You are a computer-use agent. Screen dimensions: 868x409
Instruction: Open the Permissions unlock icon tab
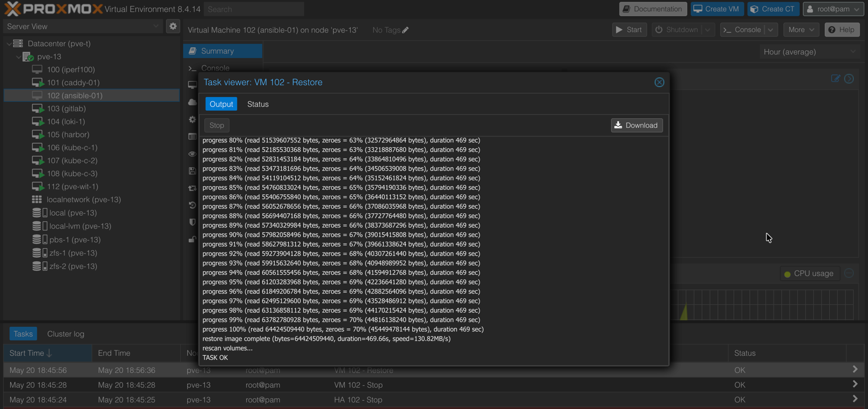(192, 239)
